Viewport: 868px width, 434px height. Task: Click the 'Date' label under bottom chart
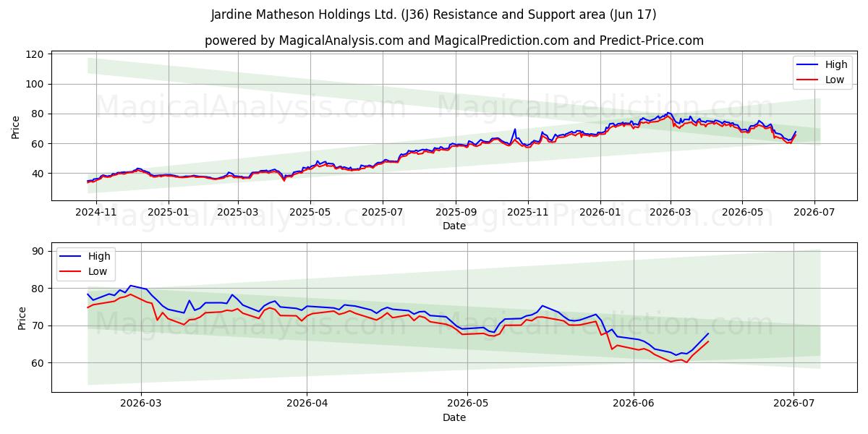(454, 417)
